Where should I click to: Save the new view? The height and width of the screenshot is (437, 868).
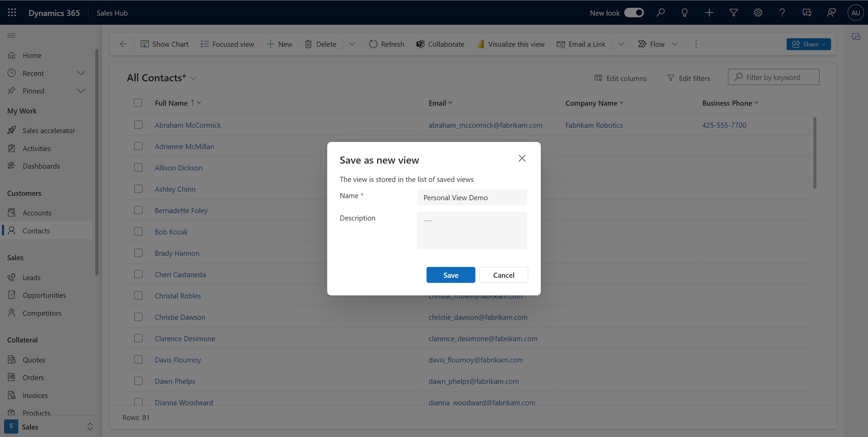[x=451, y=275]
